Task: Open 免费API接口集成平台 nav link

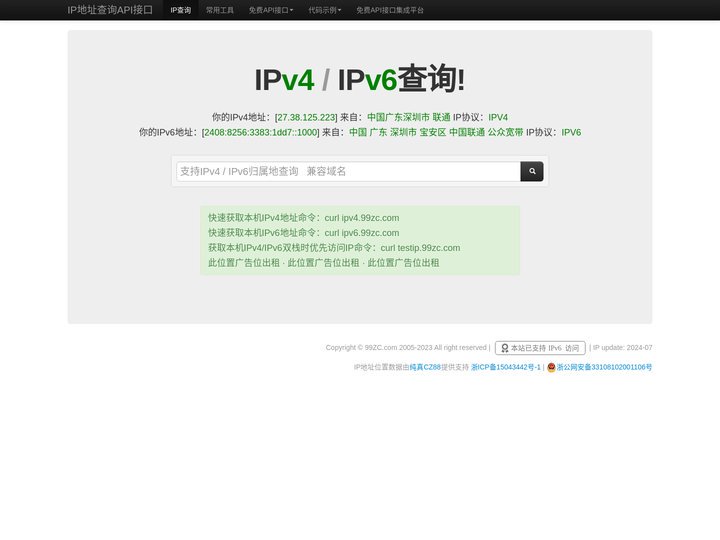Action: tap(390, 10)
